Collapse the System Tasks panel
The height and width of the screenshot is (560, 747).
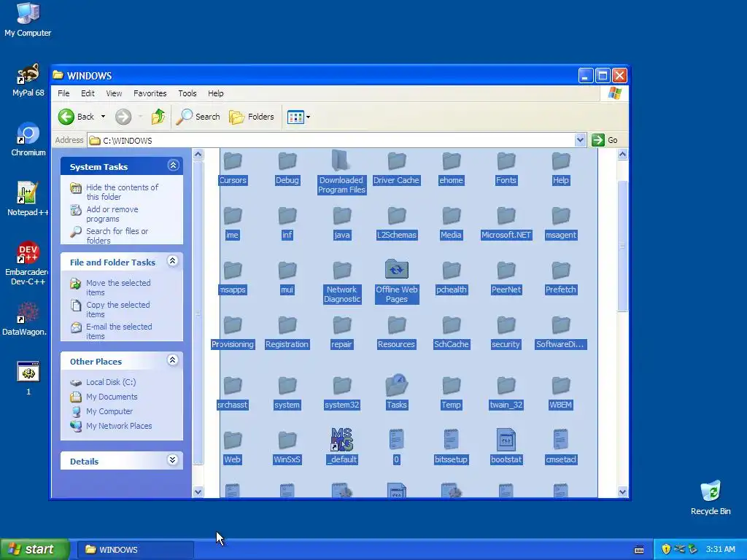173,166
